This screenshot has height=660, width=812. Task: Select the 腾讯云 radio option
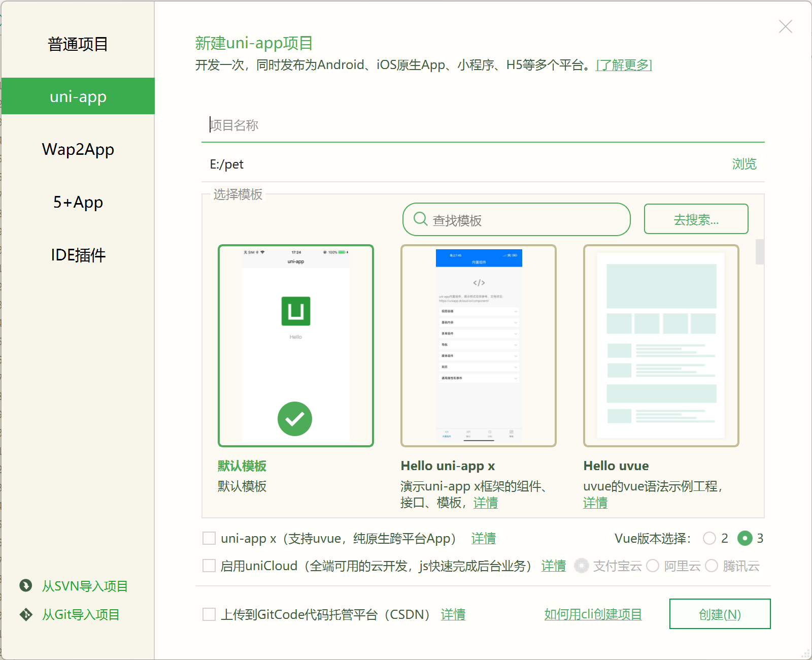tap(712, 566)
